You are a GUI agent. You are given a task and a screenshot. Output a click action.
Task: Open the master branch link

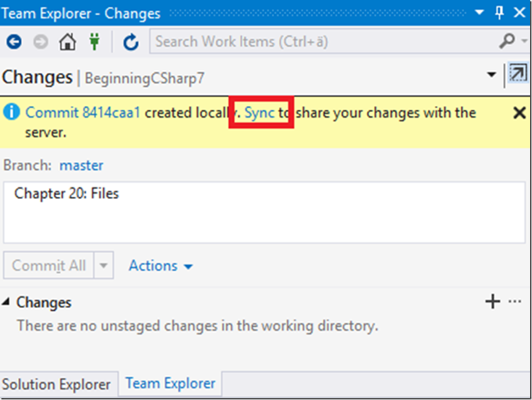(x=81, y=165)
